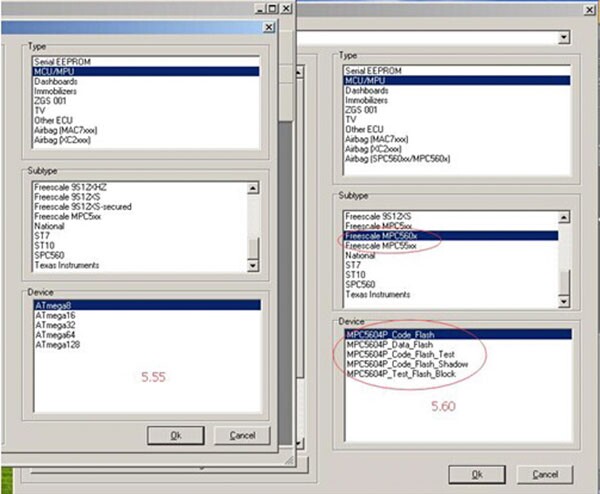Click scroll-down arrow of right Subtype list
This screenshot has height=494, width=600.
[563, 301]
